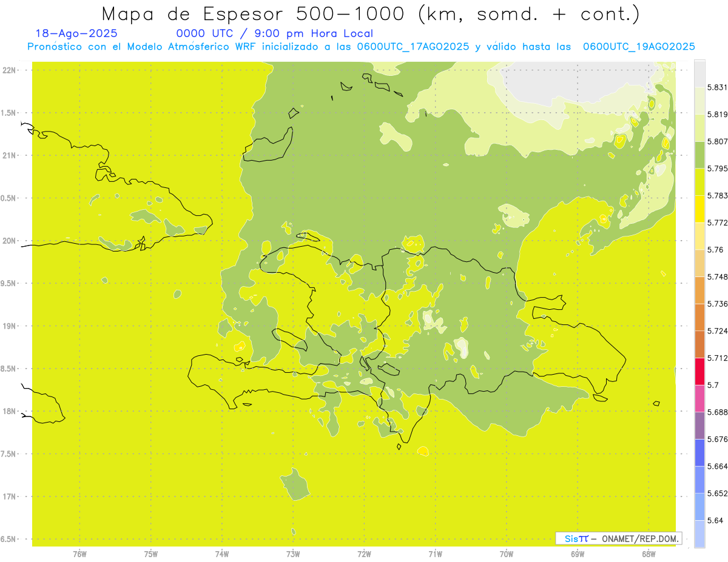Image resolution: width=728 pixels, height=562 pixels.
Task: Click the gray legend swatch above 5.831
Action: 699,74
